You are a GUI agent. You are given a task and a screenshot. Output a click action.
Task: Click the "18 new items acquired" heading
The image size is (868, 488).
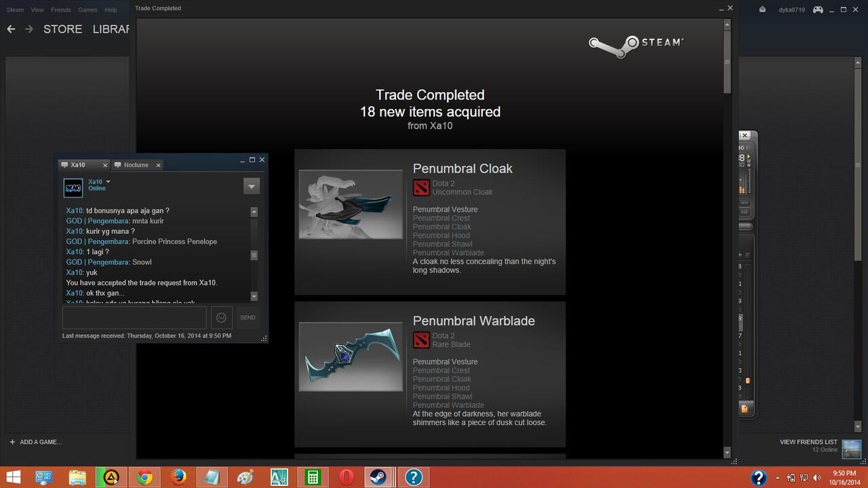coord(430,112)
